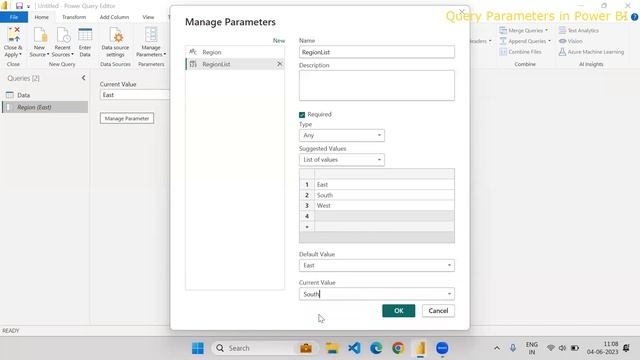Screen dimensions: 640x360
Task: Open the Windows Start menu
Action: click(x=198, y=348)
